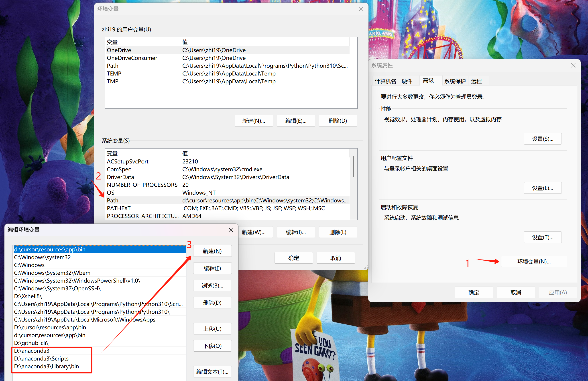Close the 编辑环境变量 dialog
Screen dimensions: 588x381
[231, 230]
